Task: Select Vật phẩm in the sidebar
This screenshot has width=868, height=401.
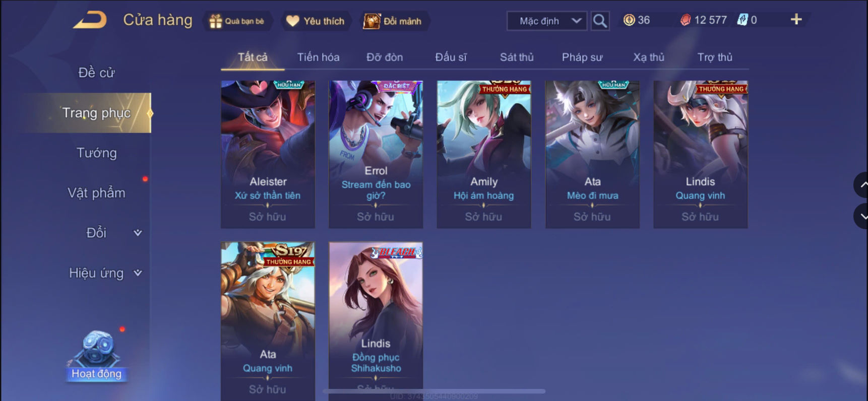Action: pos(96,192)
